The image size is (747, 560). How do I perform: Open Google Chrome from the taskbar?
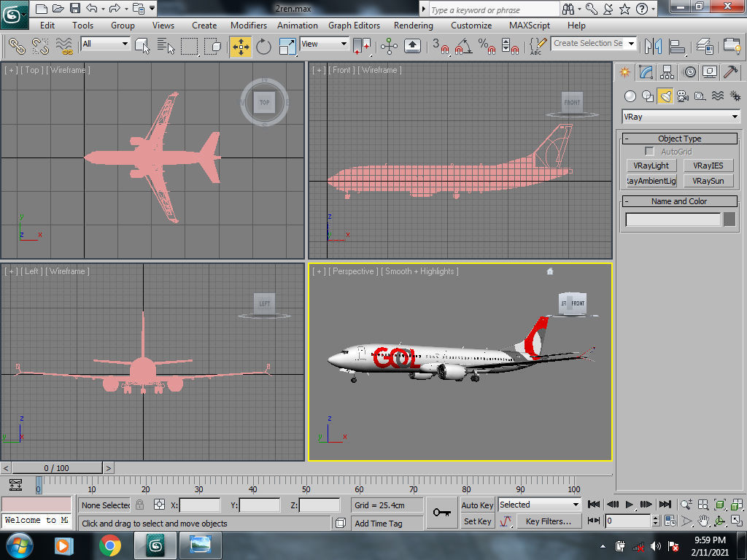(110, 545)
